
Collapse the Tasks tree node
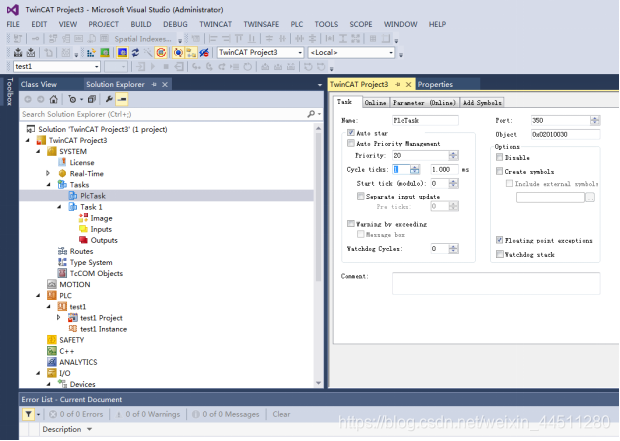click(x=49, y=185)
